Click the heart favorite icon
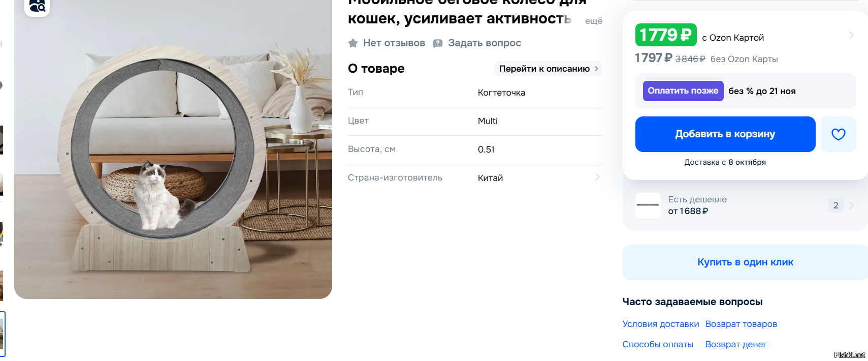The image size is (868, 361). pos(838,134)
